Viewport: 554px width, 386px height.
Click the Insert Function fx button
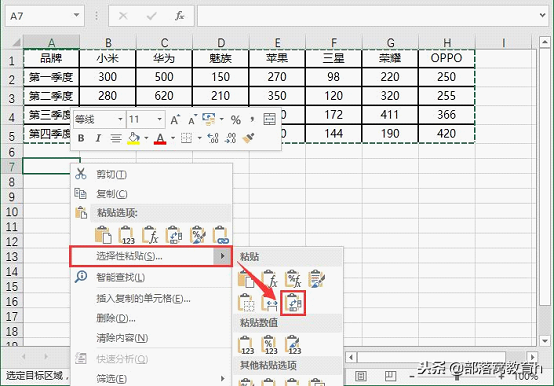[x=179, y=16]
